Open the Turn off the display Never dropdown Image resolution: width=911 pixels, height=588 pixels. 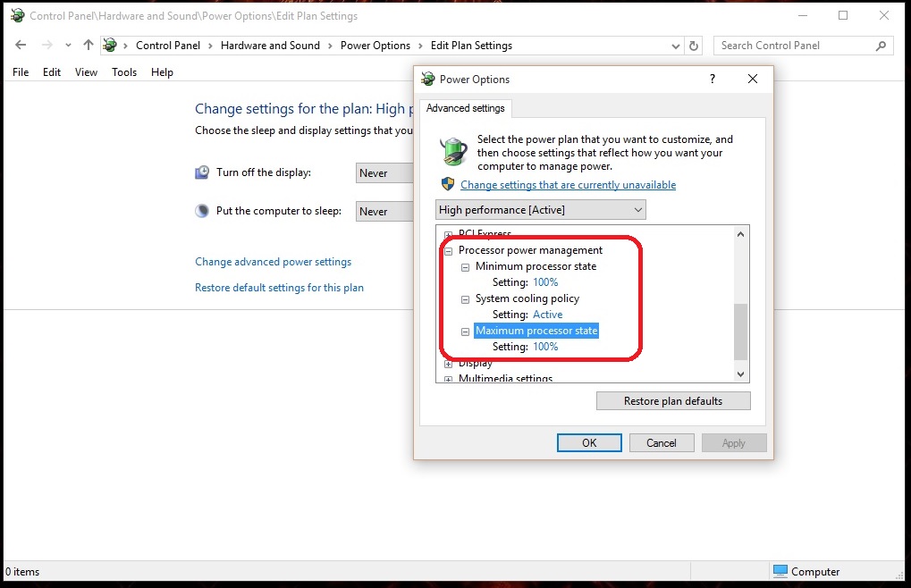tap(384, 173)
